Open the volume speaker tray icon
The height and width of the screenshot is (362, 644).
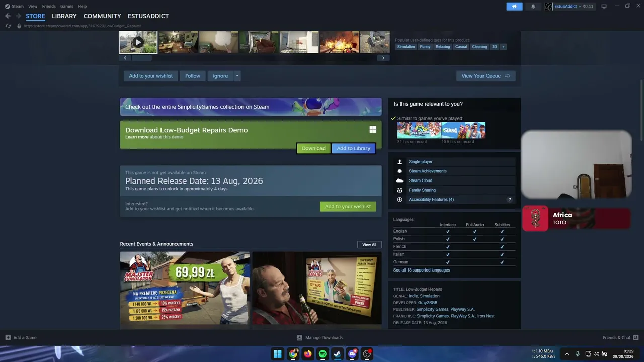596,354
